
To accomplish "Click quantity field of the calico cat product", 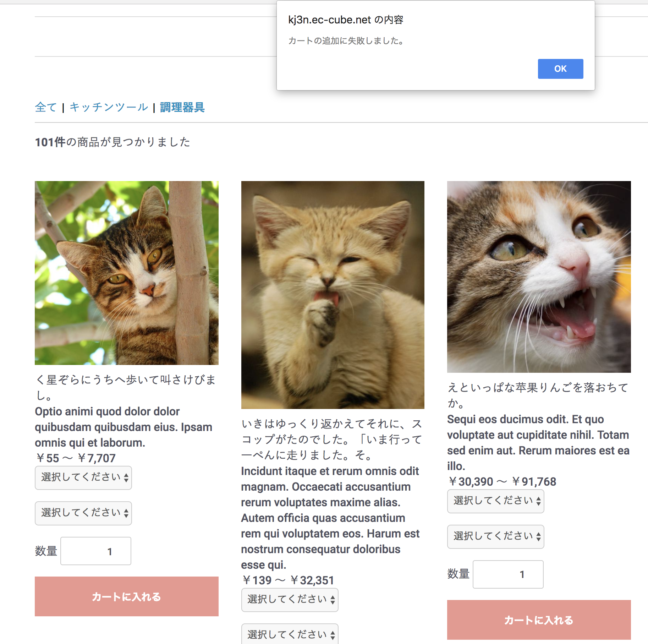I will pos(508,574).
